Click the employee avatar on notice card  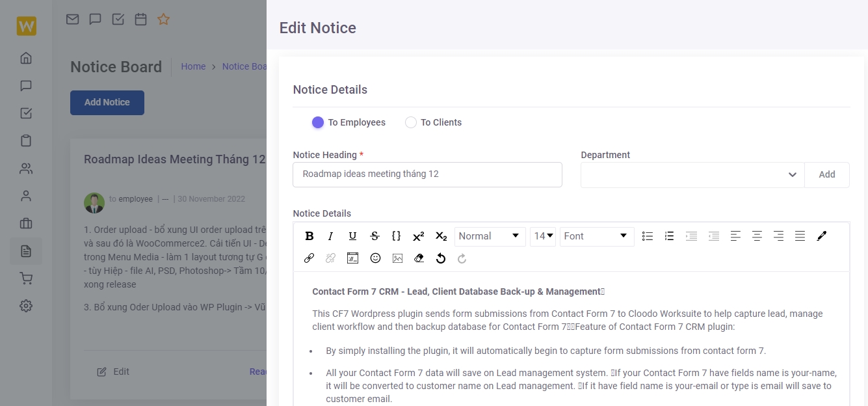coord(94,202)
